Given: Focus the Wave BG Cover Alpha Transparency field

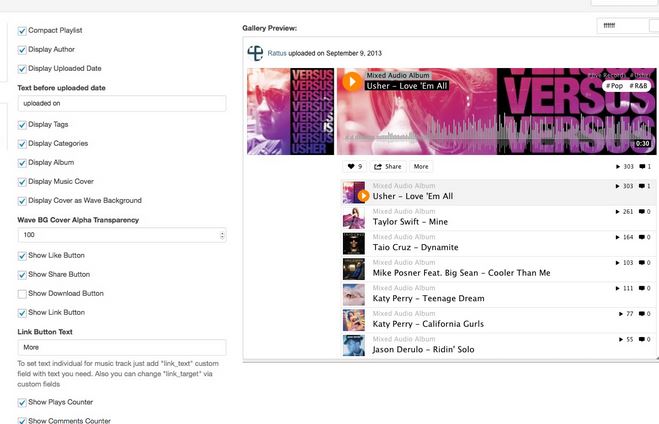Looking at the screenshot, I should click(122, 235).
